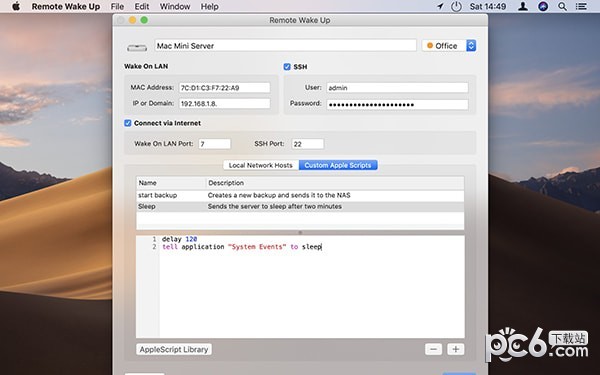Switch to Local Network Hosts tab
The image size is (600, 375).
pyautogui.click(x=261, y=165)
